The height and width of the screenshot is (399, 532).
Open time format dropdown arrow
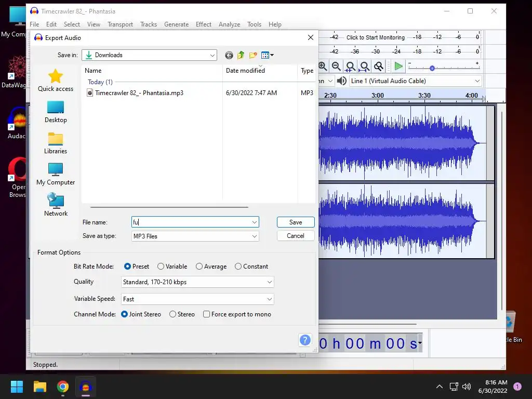point(420,343)
